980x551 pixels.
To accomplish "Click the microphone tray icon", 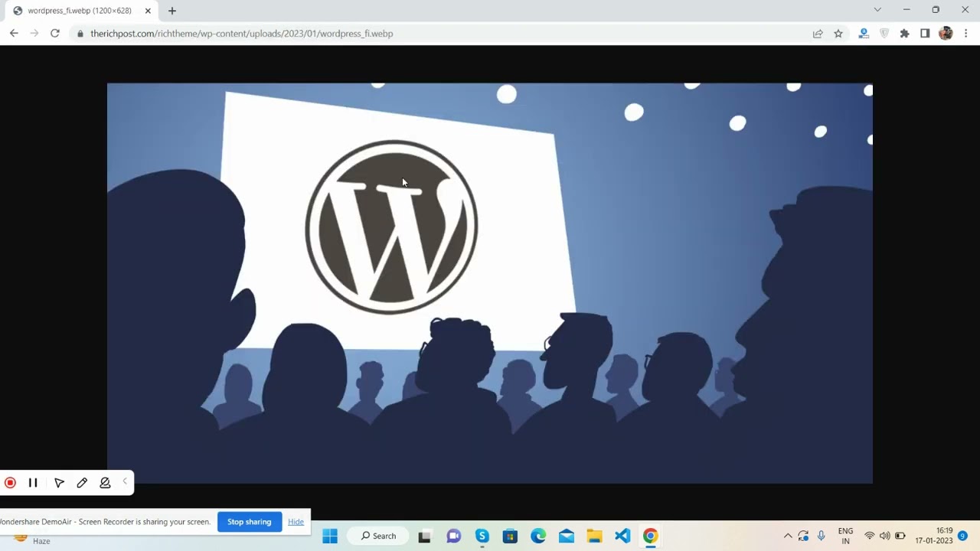I will (821, 536).
